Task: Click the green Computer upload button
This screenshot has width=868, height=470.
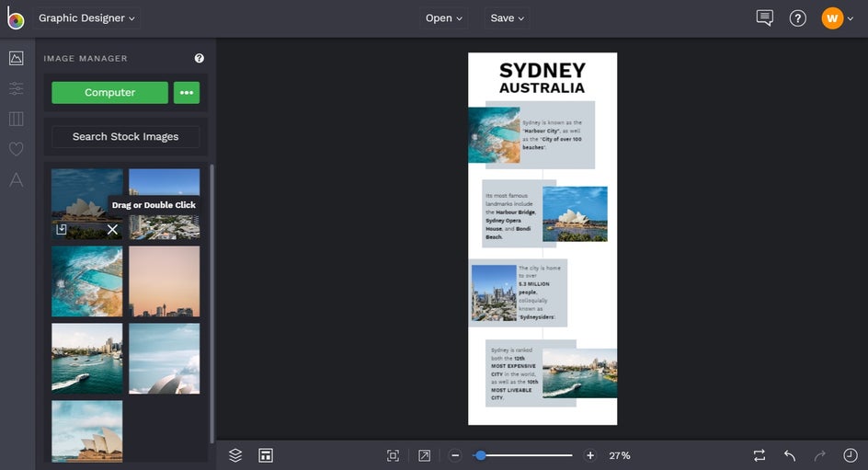Action: click(x=109, y=93)
